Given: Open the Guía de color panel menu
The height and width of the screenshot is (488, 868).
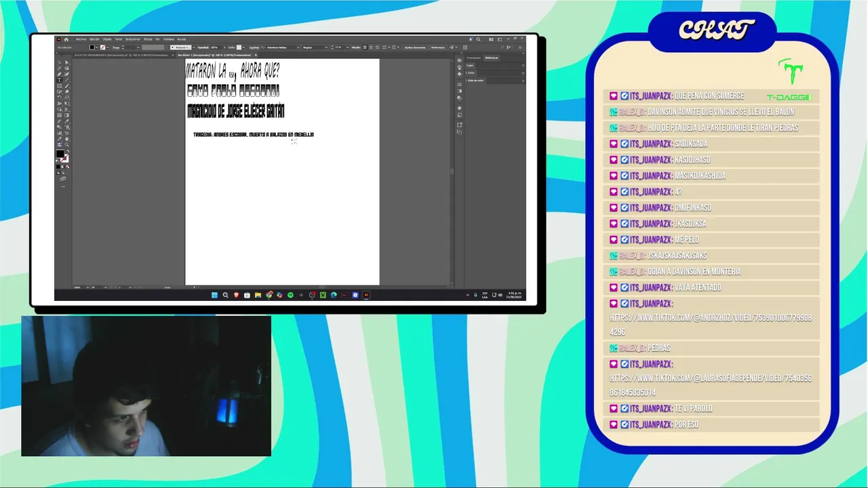Looking at the screenshot, I should (523, 81).
